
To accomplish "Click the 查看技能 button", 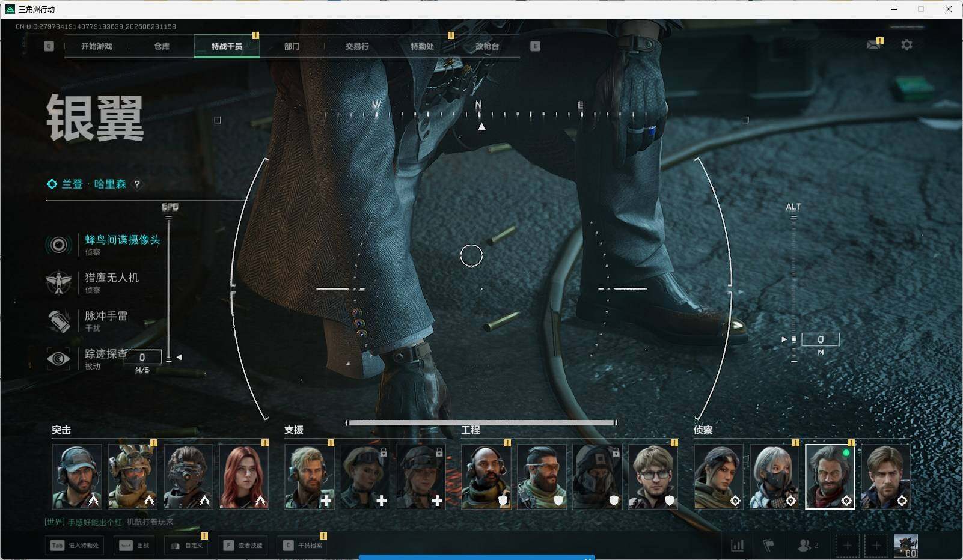I will pos(243,546).
